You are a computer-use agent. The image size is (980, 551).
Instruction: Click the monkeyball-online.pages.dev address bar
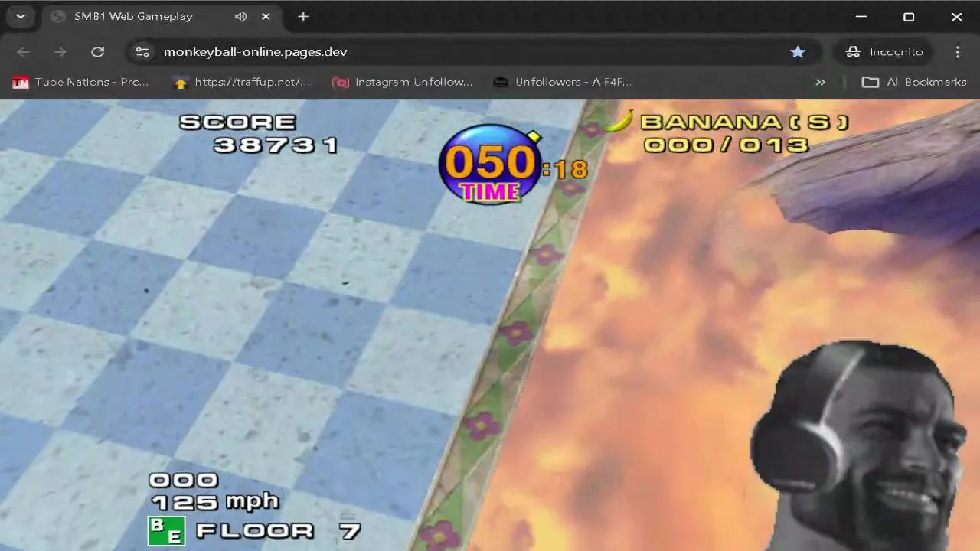[x=472, y=52]
